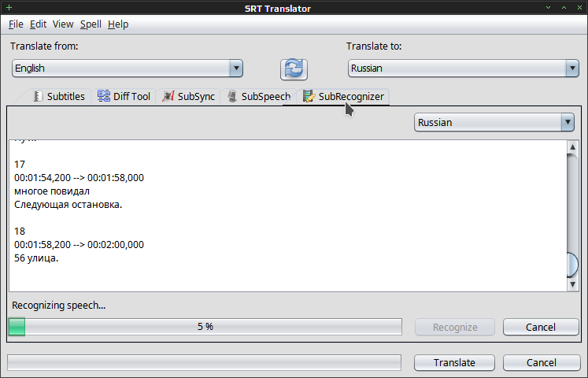Open the View menu

[x=63, y=24]
